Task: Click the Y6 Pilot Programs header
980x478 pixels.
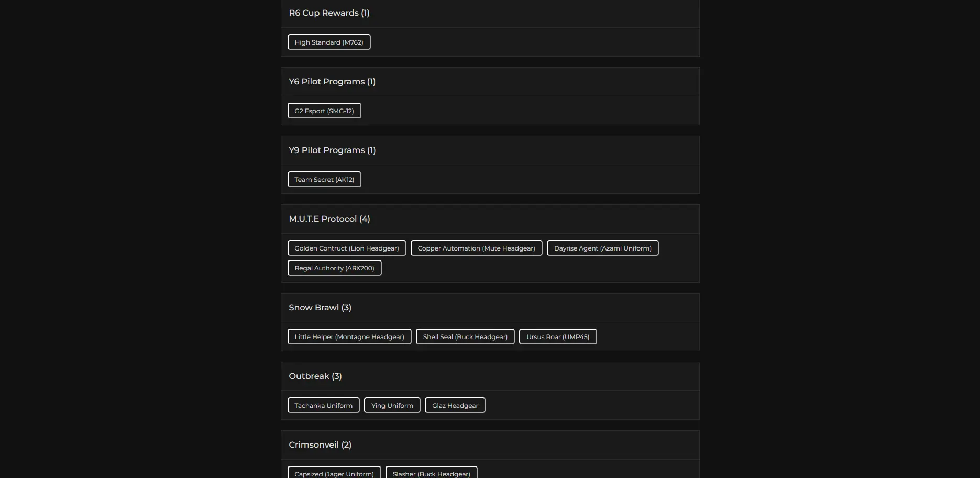Action: (332, 82)
